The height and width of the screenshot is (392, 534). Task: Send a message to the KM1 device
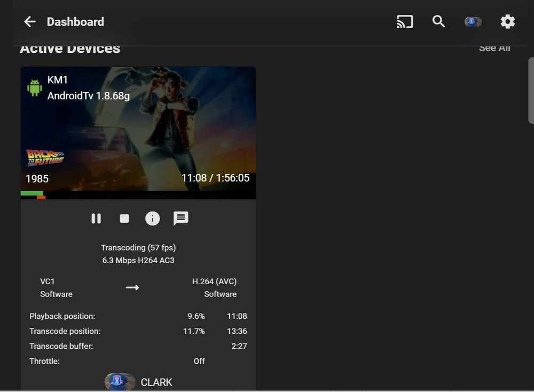(x=181, y=218)
